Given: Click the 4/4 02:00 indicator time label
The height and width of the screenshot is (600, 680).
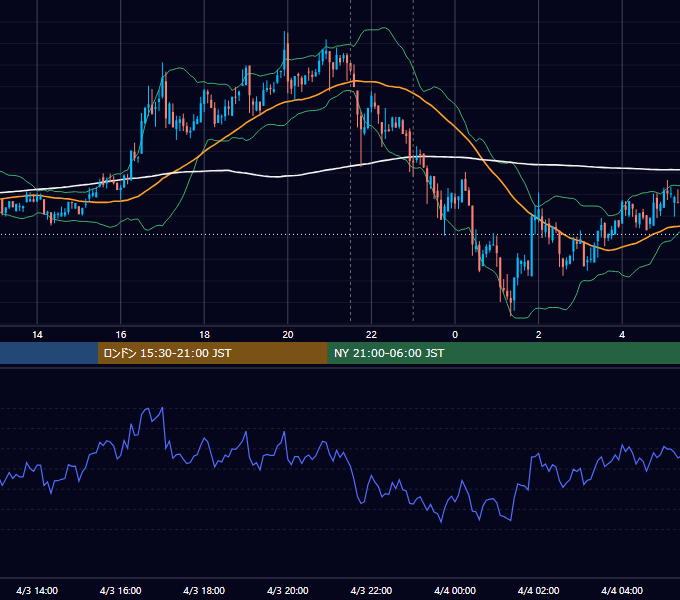Looking at the screenshot, I should pos(538,590).
